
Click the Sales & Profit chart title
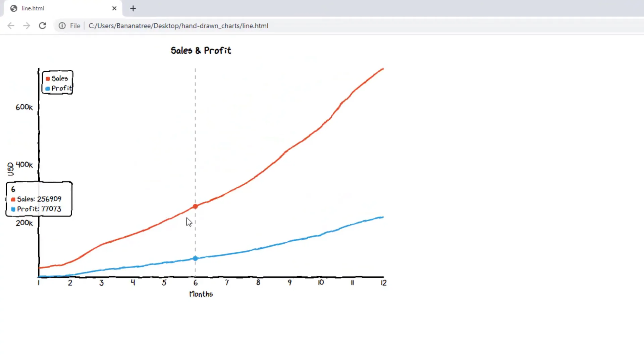(201, 51)
